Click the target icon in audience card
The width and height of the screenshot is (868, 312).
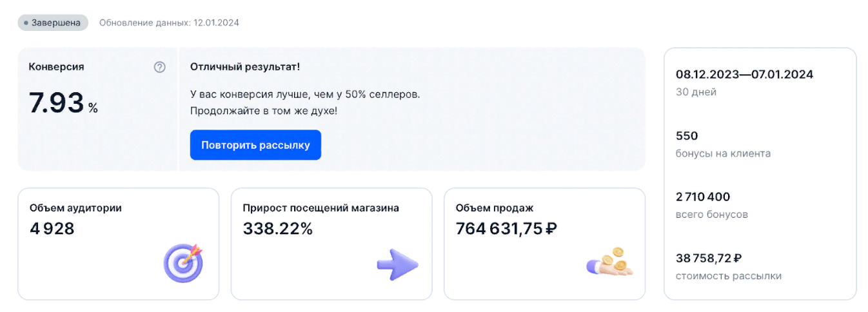[183, 263]
